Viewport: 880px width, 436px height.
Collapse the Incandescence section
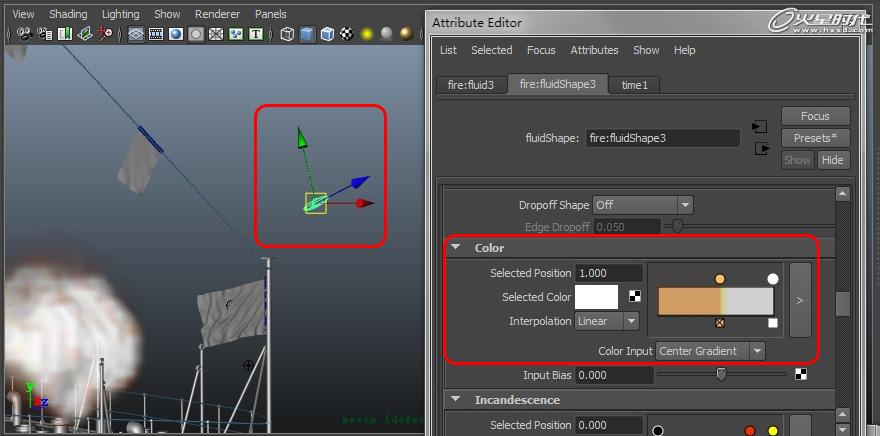[455, 399]
